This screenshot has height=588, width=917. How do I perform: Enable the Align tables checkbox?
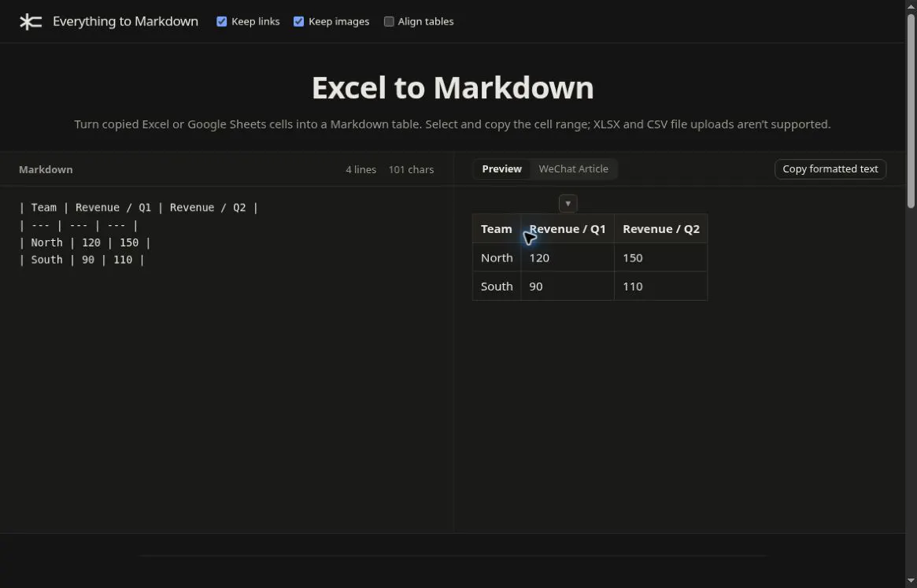coord(389,22)
